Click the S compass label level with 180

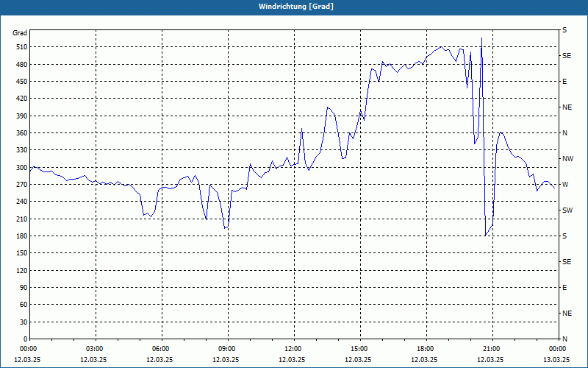click(564, 236)
